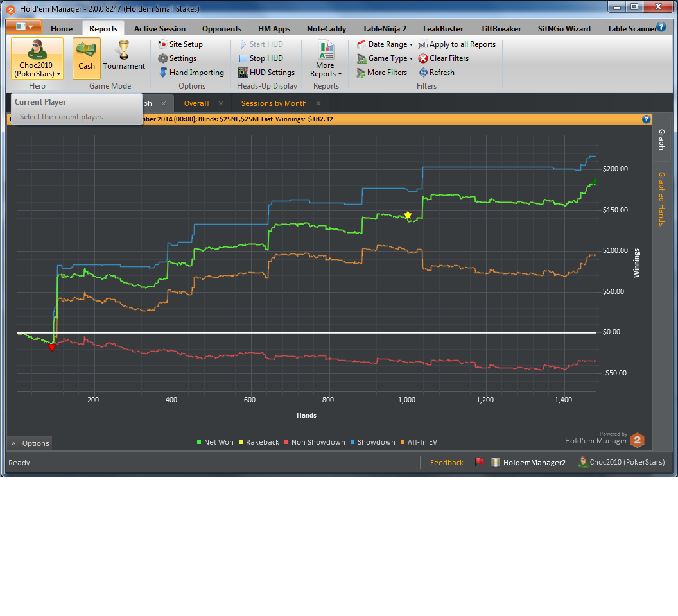
Task: Click Clear Filters
Action: (x=444, y=58)
